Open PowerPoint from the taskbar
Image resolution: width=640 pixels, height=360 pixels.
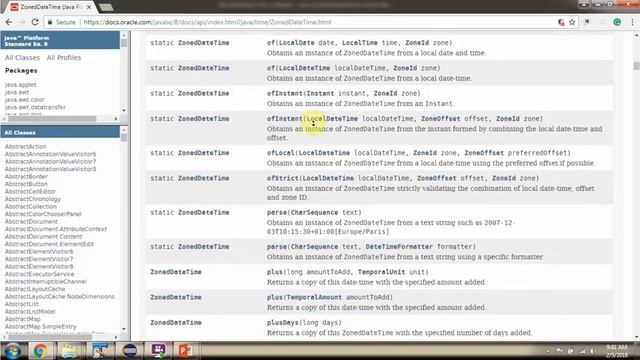(x=185, y=351)
